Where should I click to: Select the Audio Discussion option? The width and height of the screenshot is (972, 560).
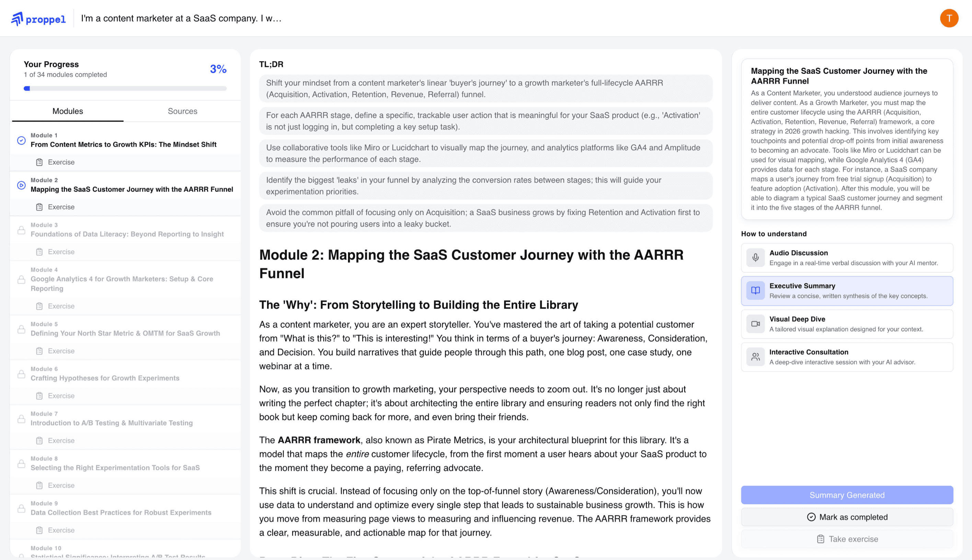(847, 258)
